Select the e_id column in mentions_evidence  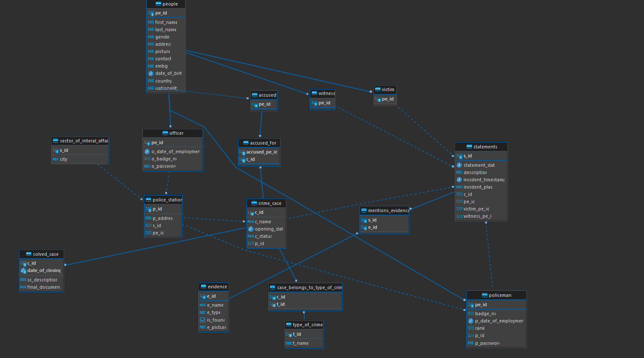click(372, 227)
